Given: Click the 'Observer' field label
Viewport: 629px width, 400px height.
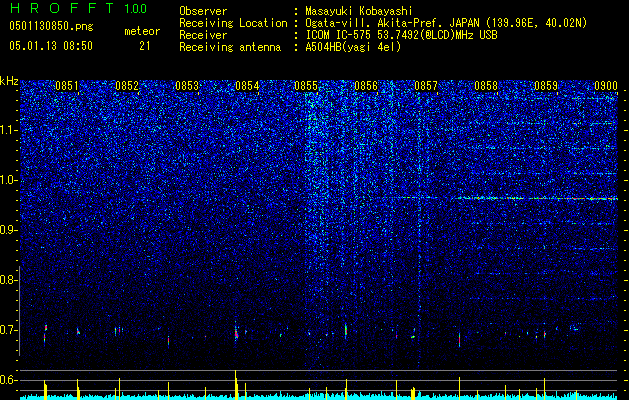Looking at the screenshot, I should tap(203, 11).
